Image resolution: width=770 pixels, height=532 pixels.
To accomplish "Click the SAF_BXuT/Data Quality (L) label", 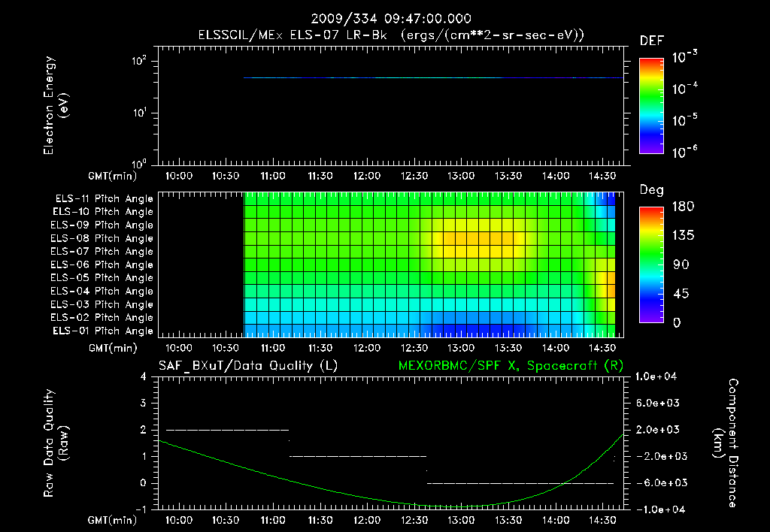I will coord(248,366).
